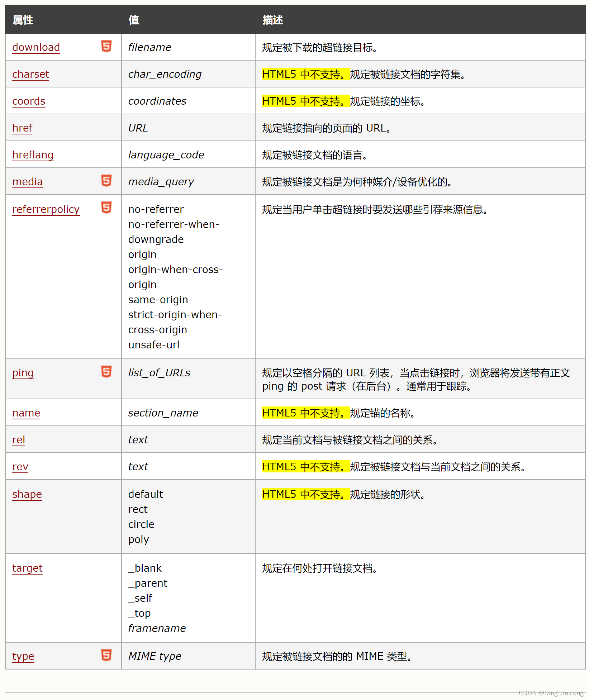Click the section_name value text
The image size is (589, 700).
pyautogui.click(x=163, y=413)
